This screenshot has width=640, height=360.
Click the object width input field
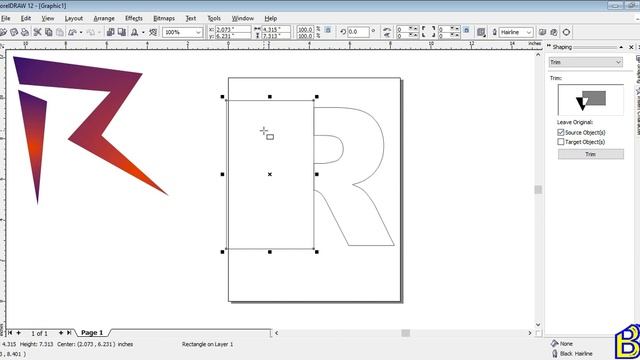tap(276, 29)
